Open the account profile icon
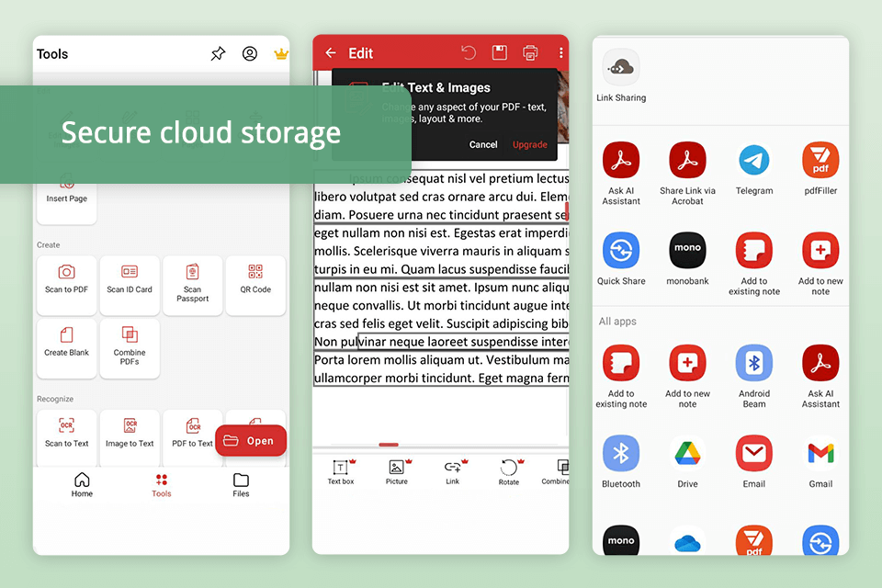This screenshot has height=588, width=882. pos(250,53)
